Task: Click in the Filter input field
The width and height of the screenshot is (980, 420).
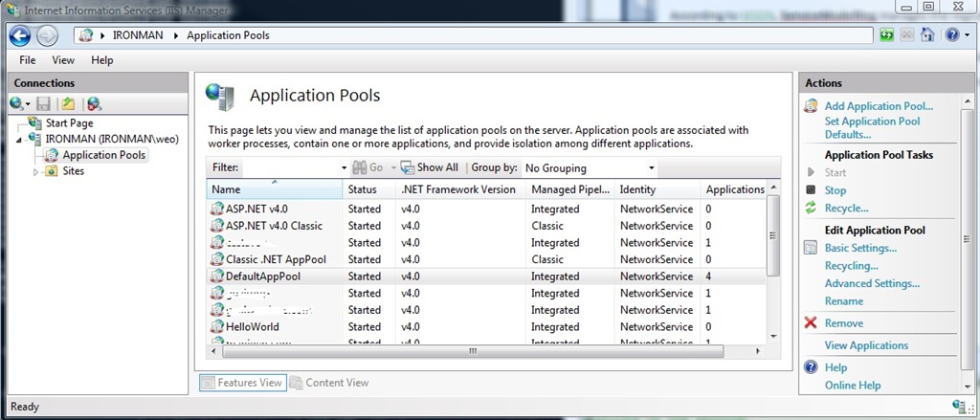Action: tap(291, 168)
